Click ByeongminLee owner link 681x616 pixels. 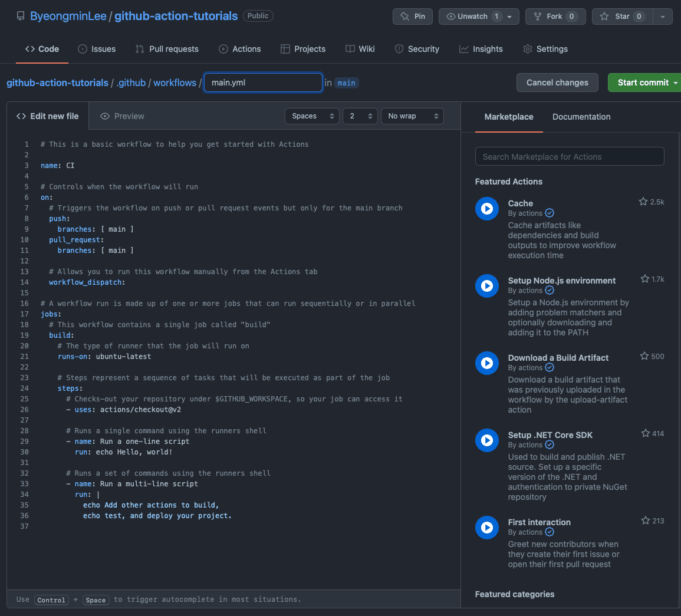68,16
